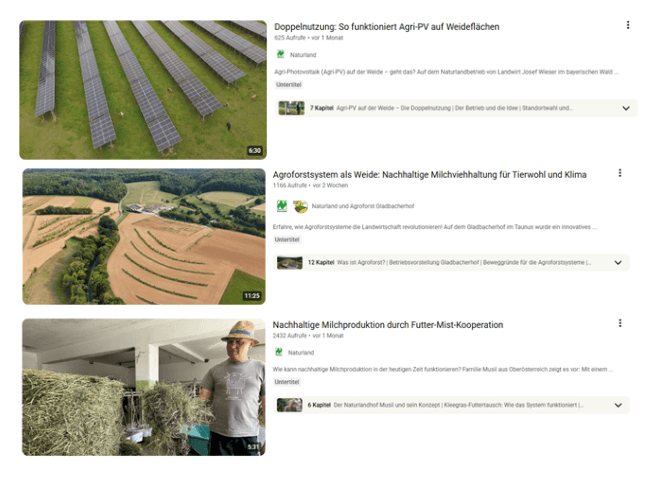The image size is (650, 490).
Task: Play the aerial agroforestry fields thumbnail
Action: [x=144, y=236]
